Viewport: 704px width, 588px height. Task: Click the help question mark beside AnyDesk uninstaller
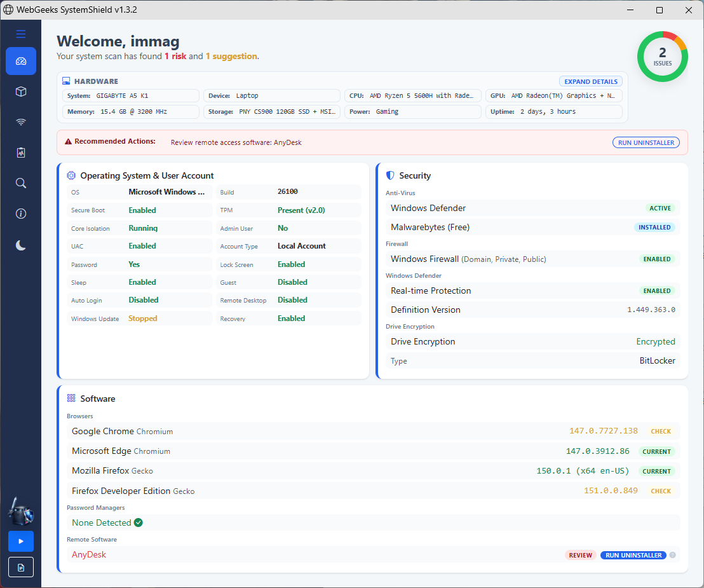(x=673, y=555)
